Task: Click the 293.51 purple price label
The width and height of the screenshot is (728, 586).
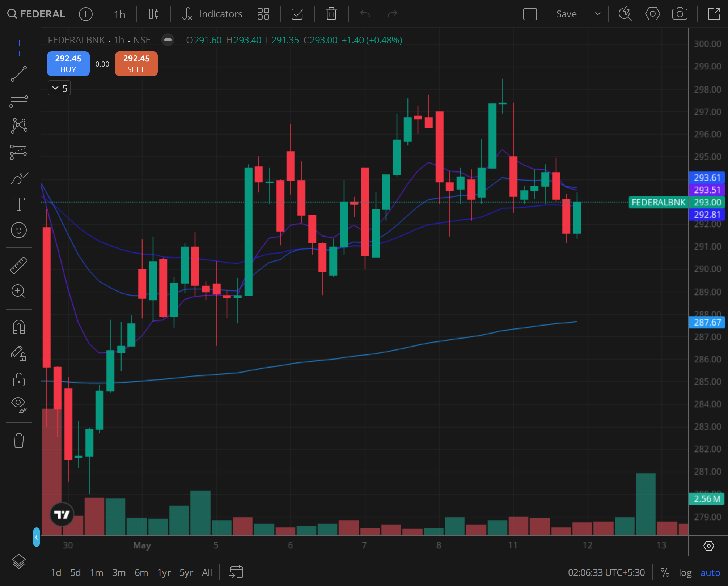Action: point(707,190)
